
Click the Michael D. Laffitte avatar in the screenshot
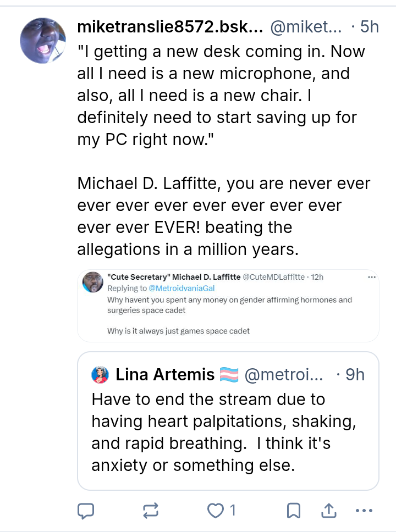click(x=92, y=282)
